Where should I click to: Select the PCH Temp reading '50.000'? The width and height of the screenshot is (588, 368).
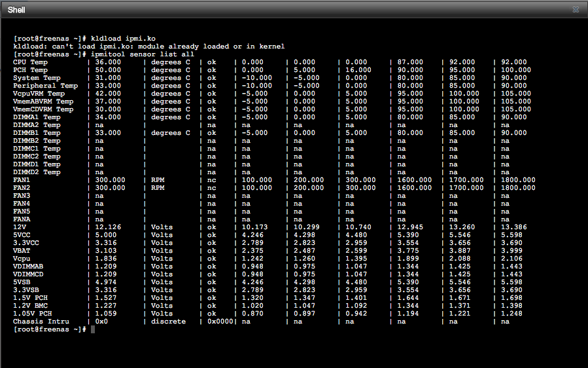(108, 70)
